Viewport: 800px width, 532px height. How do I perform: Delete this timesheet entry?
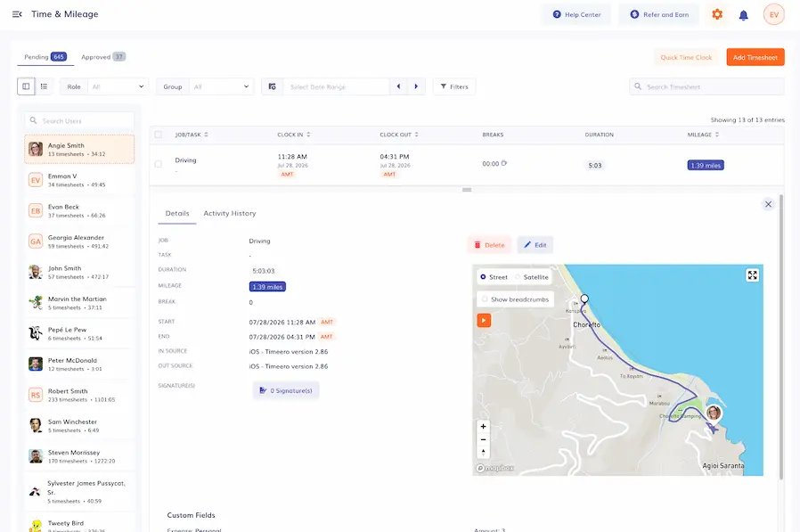tap(489, 245)
